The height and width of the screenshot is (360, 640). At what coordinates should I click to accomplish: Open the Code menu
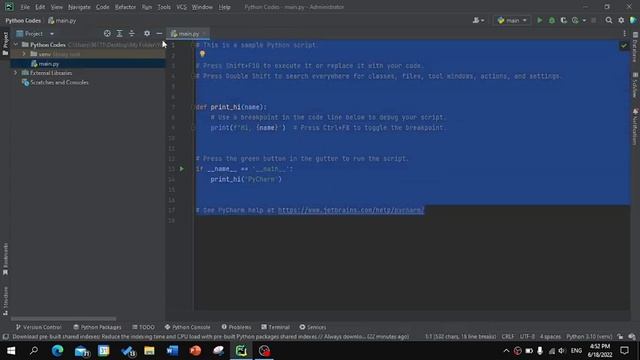pyautogui.click(x=102, y=7)
